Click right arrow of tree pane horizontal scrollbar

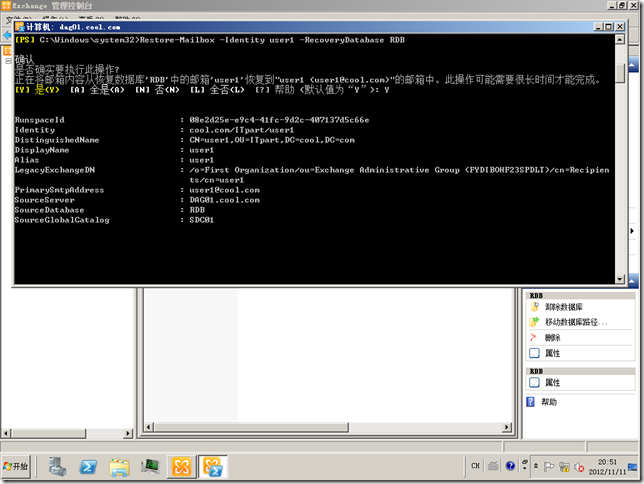(128, 433)
